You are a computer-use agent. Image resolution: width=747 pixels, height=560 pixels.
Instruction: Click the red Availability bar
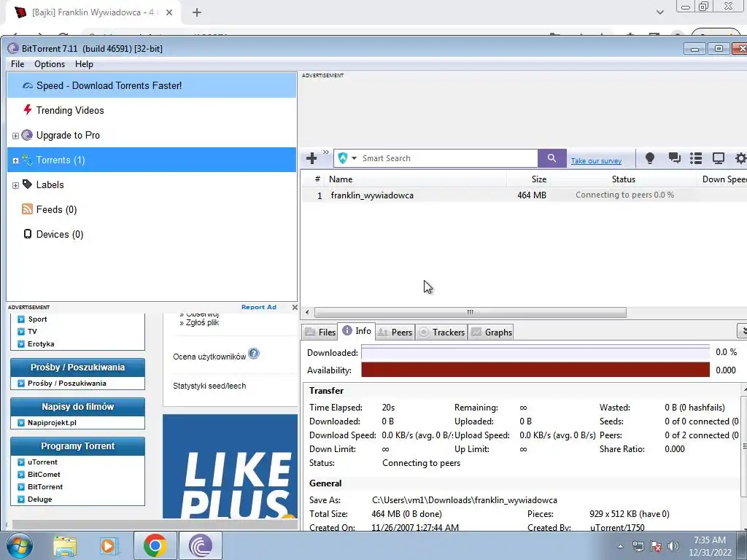535,370
